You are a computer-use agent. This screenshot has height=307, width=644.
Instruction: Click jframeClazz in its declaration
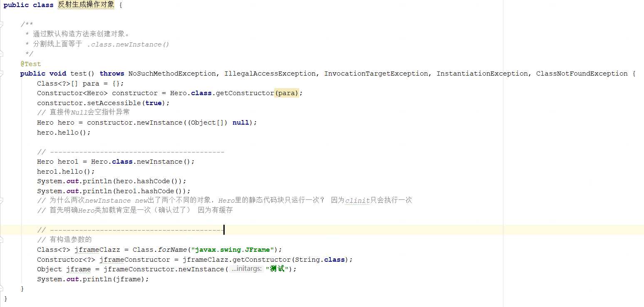click(x=97, y=249)
